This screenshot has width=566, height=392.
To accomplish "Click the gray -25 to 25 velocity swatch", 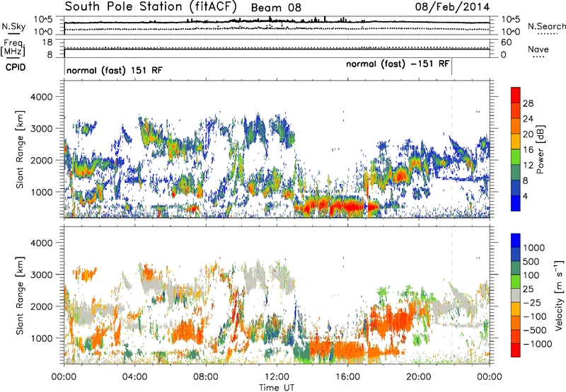I will pos(516,295).
